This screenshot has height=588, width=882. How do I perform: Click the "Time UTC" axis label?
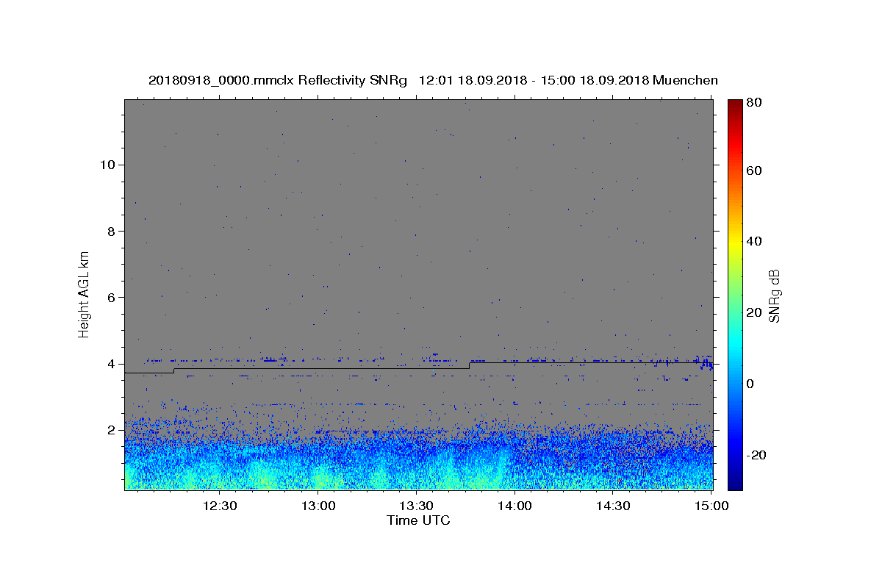pos(418,520)
